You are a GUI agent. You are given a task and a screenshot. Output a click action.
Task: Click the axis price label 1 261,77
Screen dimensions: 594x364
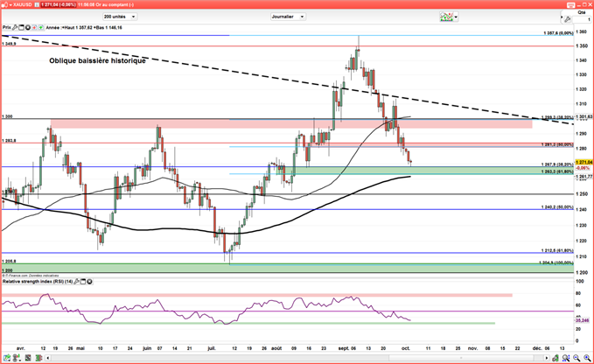[584, 177]
